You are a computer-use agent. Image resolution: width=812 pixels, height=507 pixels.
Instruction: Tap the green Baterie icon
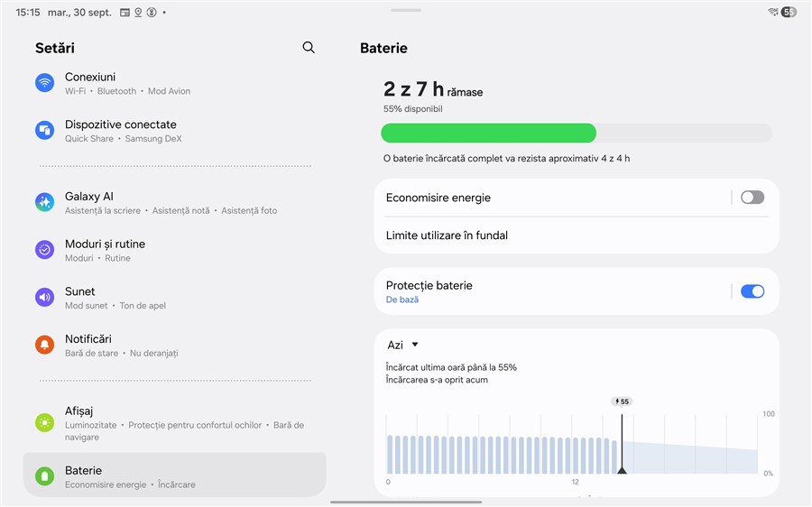click(x=44, y=475)
